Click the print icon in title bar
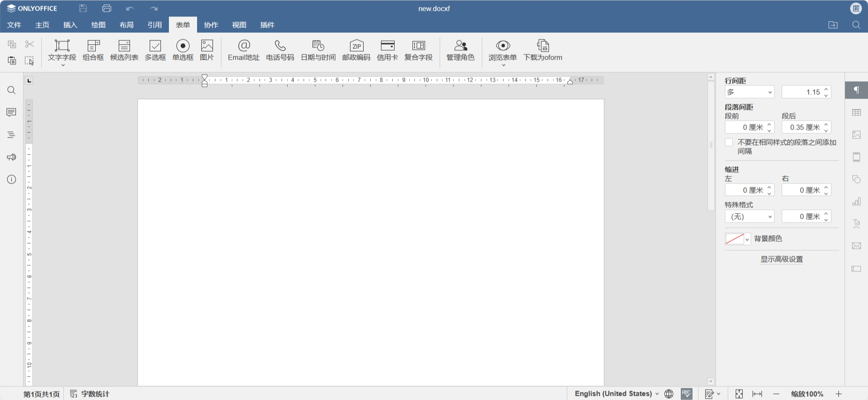 click(107, 8)
